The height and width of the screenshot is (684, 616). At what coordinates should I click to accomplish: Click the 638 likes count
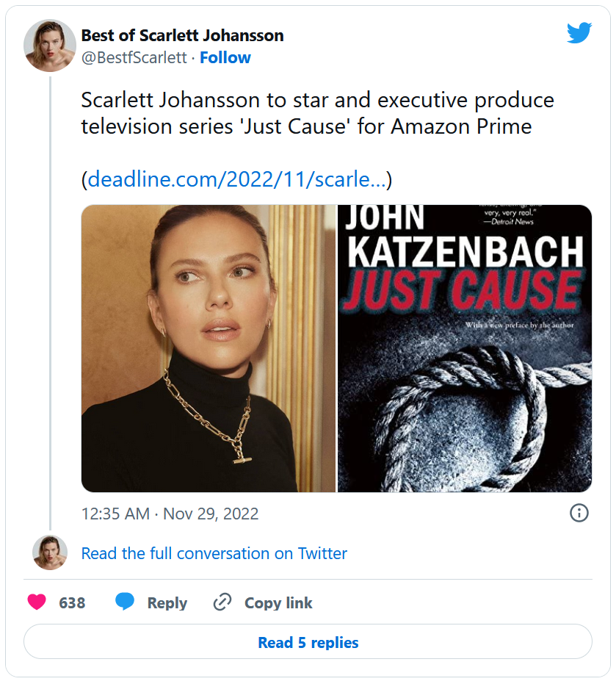pyautogui.click(x=72, y=603)
